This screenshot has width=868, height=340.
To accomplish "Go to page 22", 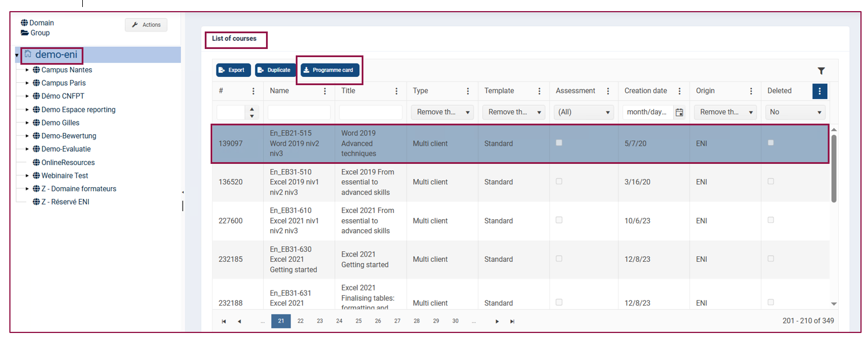I will 300,321.
